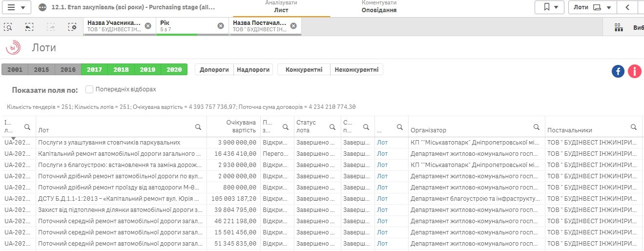Open the red info icon
This screenshot has height=251, width=644.
[x=635, y=71]
